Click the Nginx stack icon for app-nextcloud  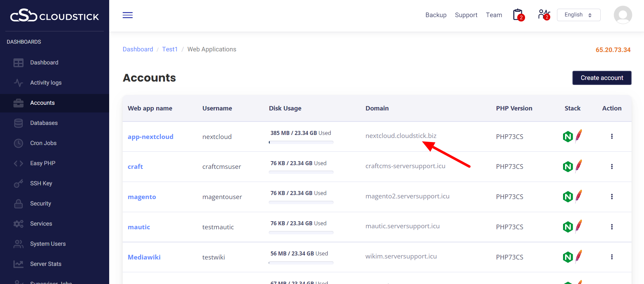point(568,137)
